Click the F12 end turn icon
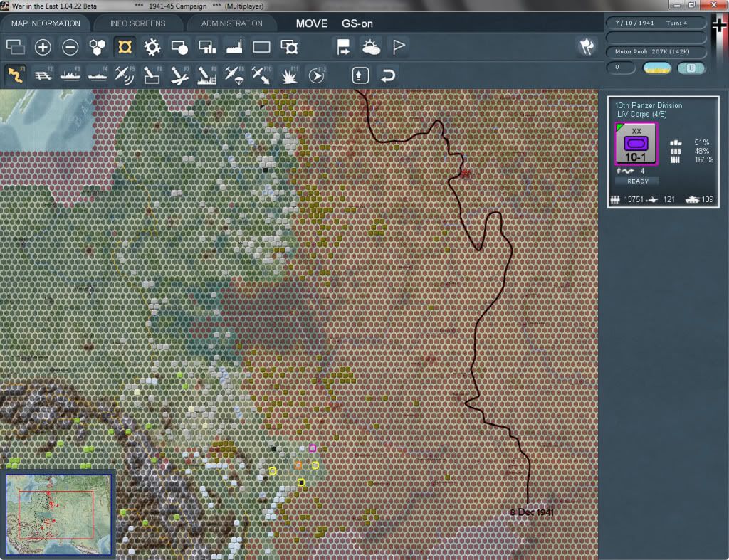729x560 pixels. click(x=317, y=75)
